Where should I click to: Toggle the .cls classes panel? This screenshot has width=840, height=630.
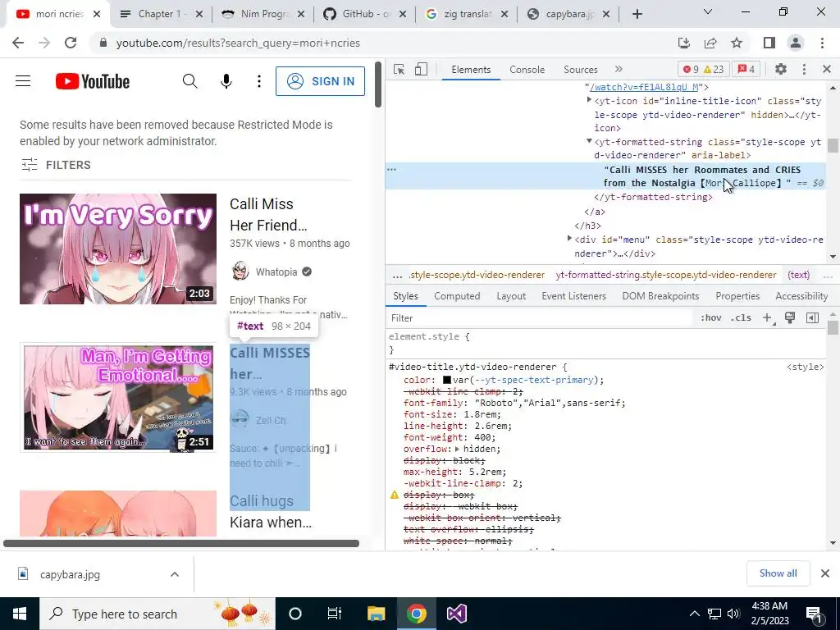pyautogui.click(x=741, y=318)
